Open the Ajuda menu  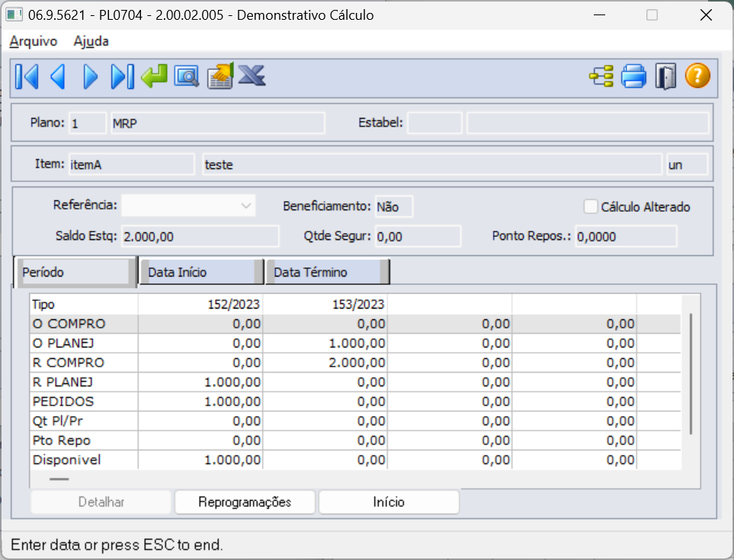(x=91, y=41)
